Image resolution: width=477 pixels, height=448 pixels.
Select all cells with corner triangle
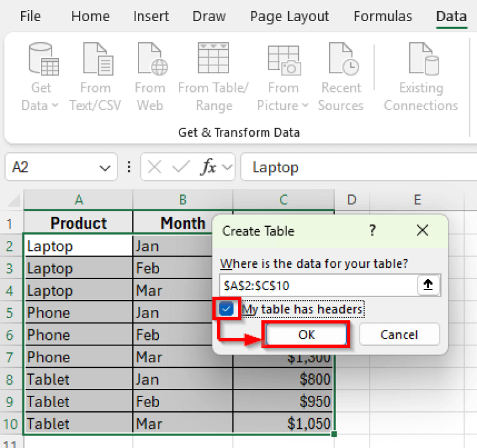14,201
